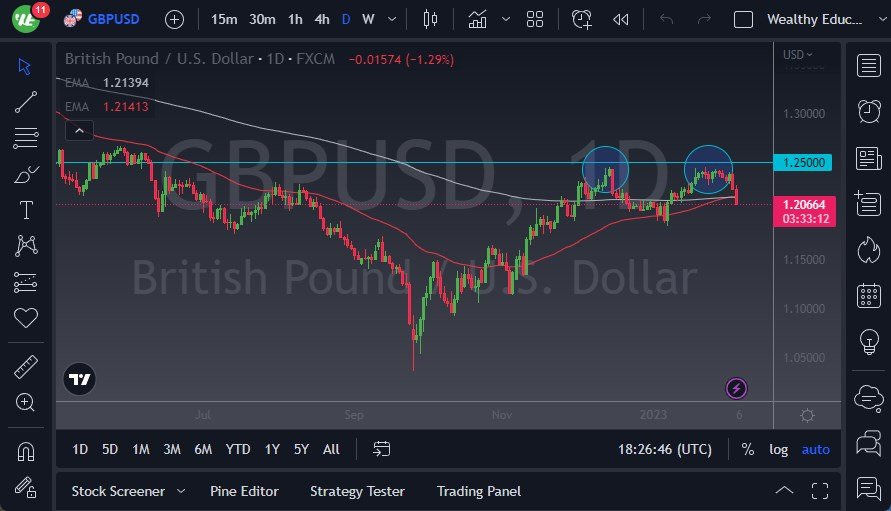This screenshot has width=891, height=511.
Task: Toggle auto scale on the chart
Action: point(815,449)
